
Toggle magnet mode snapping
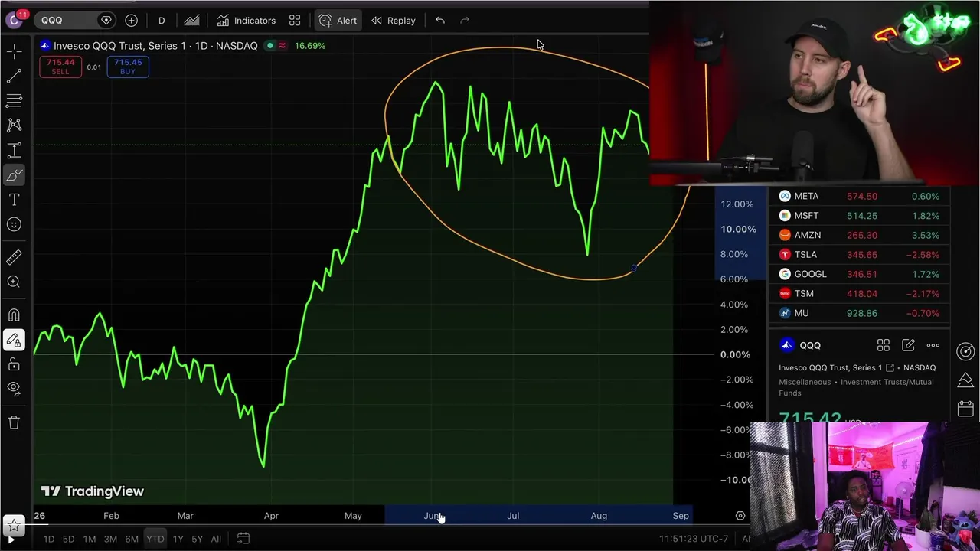[x=14, y=315]
